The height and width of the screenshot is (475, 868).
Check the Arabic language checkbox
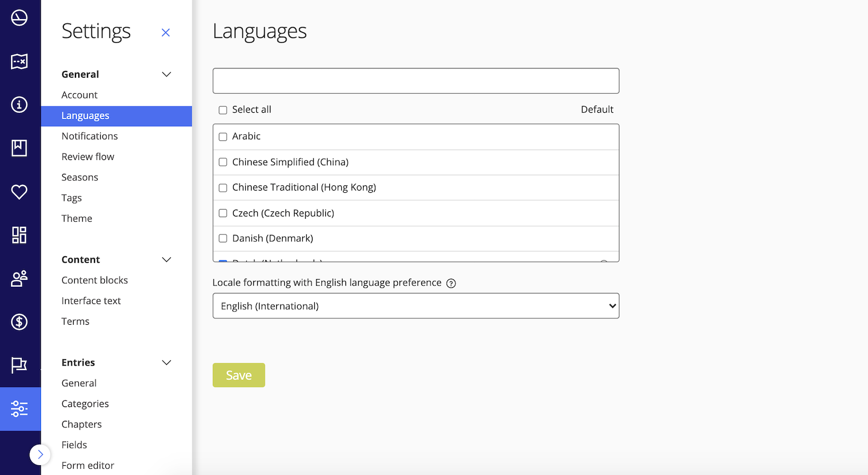point(223,136)
